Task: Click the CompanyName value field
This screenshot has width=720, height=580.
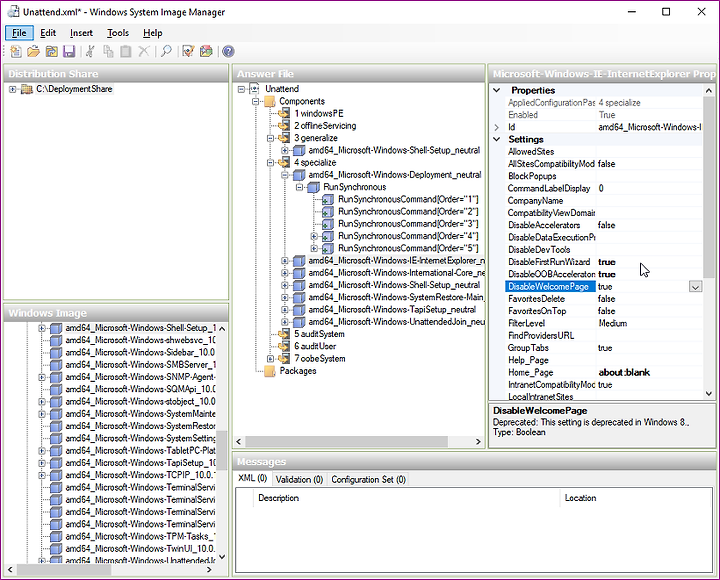Action: tap(650, 201)
